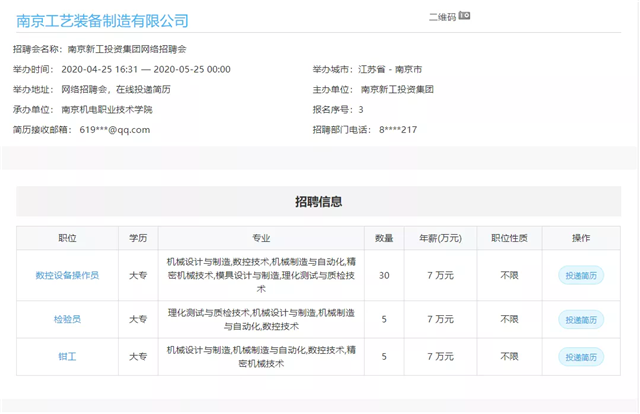Open the 钳工 position link

tap(67, 356)
